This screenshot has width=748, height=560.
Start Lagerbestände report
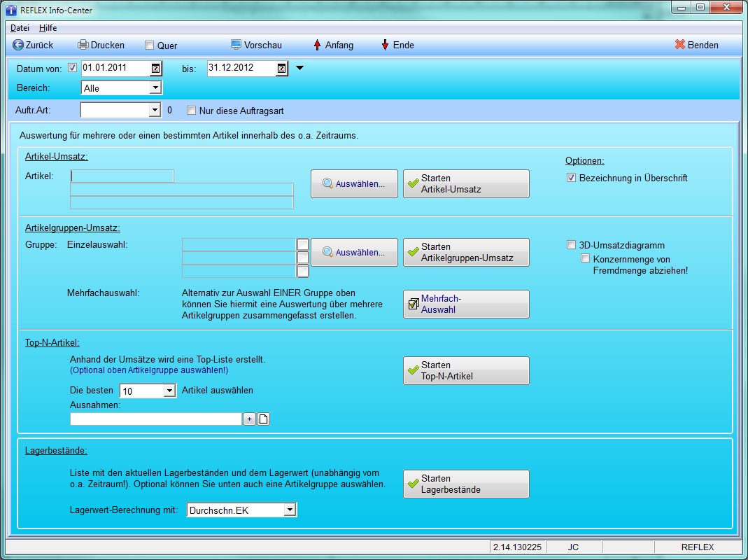pos(466,484)
